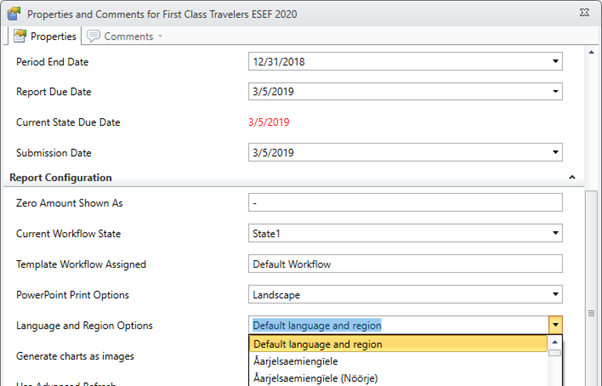Click the Template Workflow Assigned field
This screenshot has width=602, height=386.
point(405,264)
